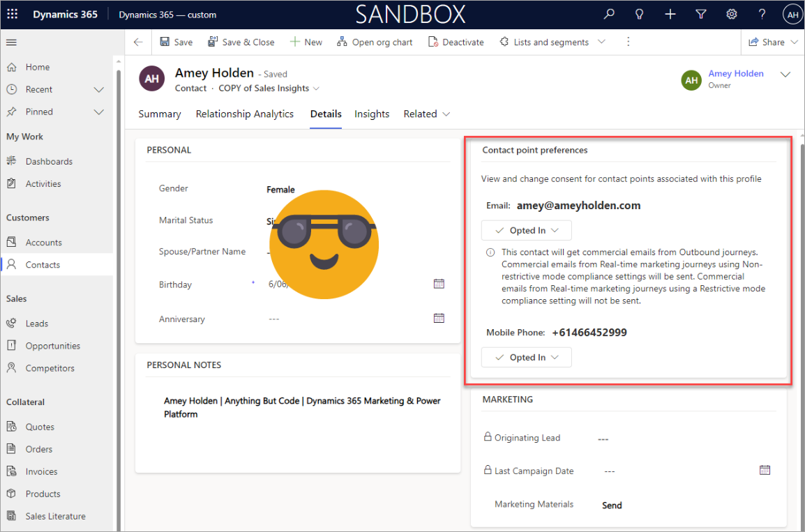Expand the header details chevron
The width and height of the screenshot is (805, 532).
pos(785,75)
